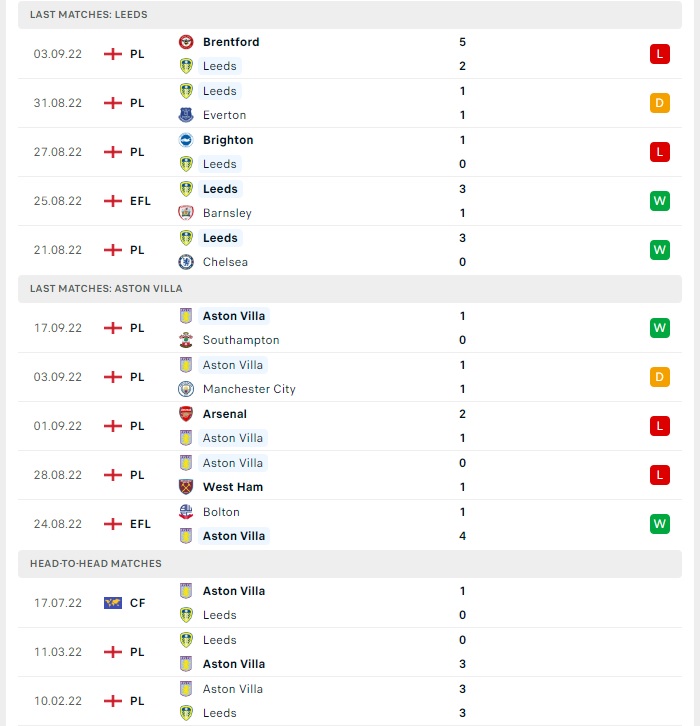
Task: Click the green W badge for Chelsea match
Action: pyautogui.click(x=660, y=250)
